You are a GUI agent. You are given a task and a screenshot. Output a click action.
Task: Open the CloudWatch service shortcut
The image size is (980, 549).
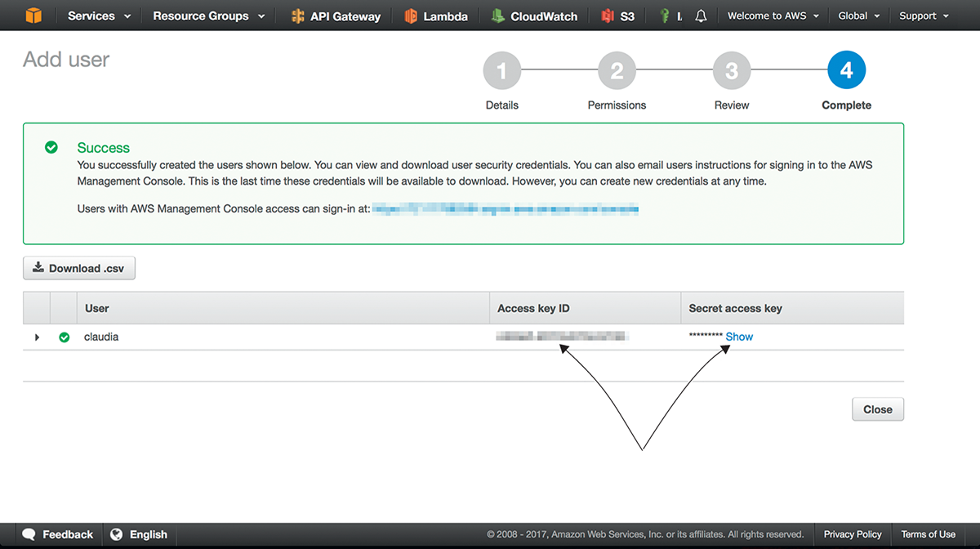tap(534, 16)
